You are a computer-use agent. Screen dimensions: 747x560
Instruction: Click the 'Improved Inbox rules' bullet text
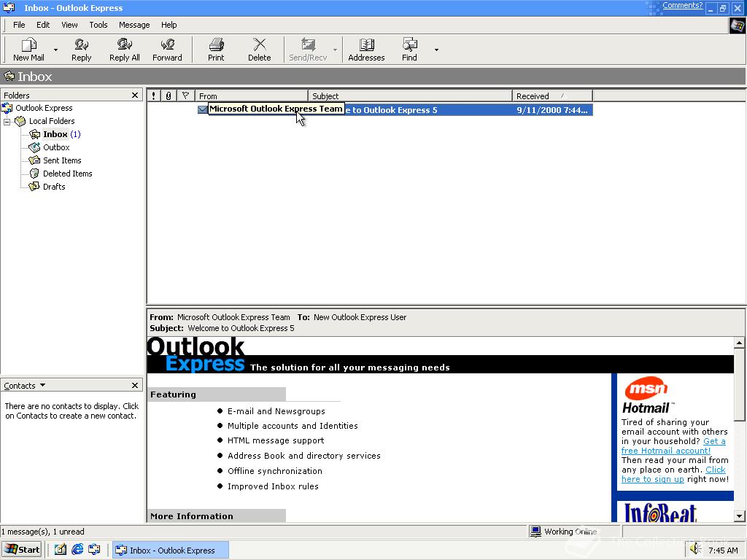273,486
